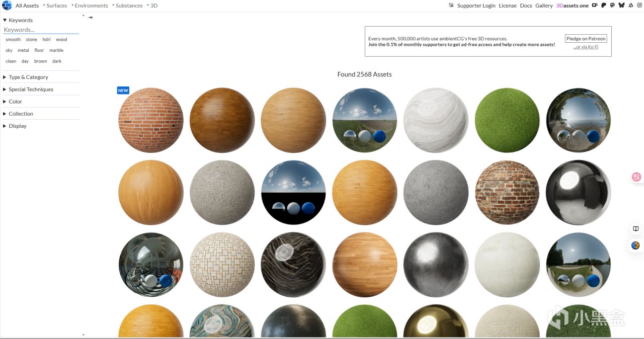
Task: Open the Substances menu
Action: click(129, 6)
